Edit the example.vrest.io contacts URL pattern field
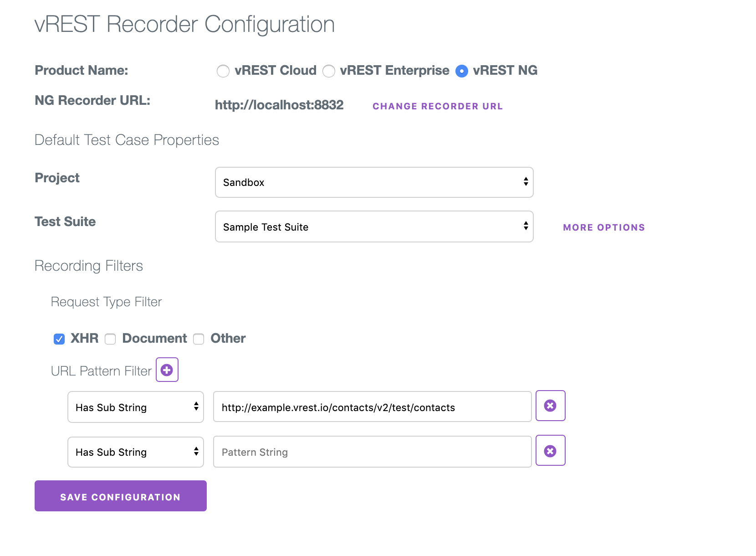 tap(372, 407)
